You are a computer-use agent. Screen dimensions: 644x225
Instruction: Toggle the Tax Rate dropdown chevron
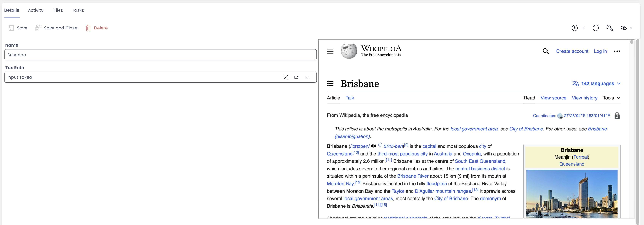pos(308,77)
